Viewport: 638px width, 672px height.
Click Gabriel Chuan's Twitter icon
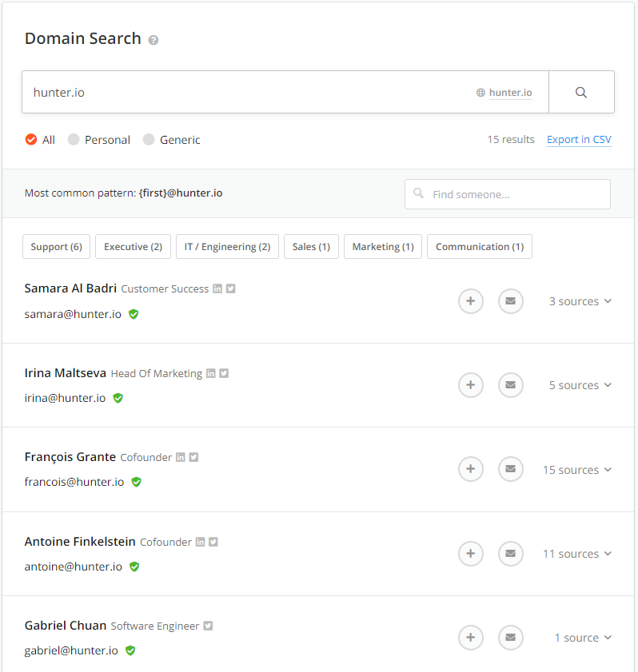click(x=208, y=626)
